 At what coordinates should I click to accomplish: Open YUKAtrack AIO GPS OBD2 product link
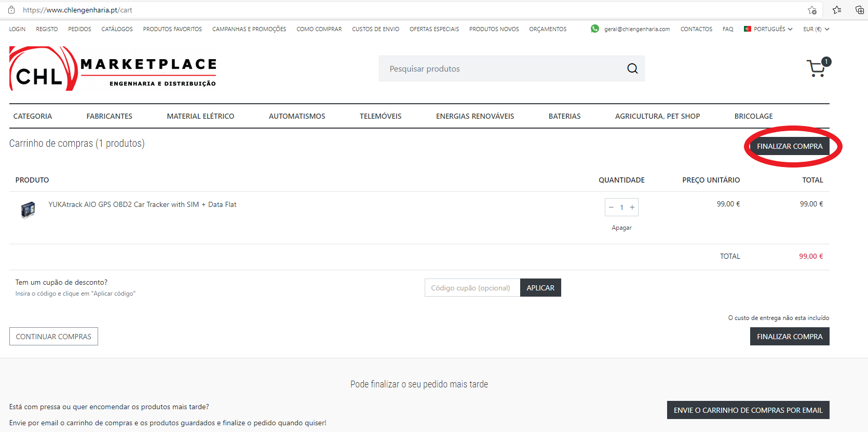pyautogui.click(x=142, y=204)
